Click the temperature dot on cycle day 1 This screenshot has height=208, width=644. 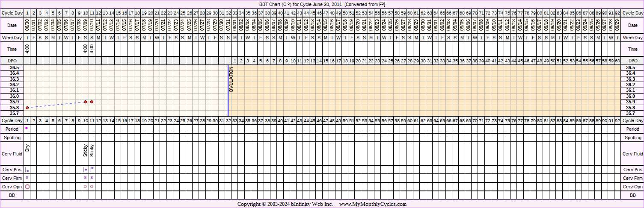pyautogui.click(x=27, y=108)
